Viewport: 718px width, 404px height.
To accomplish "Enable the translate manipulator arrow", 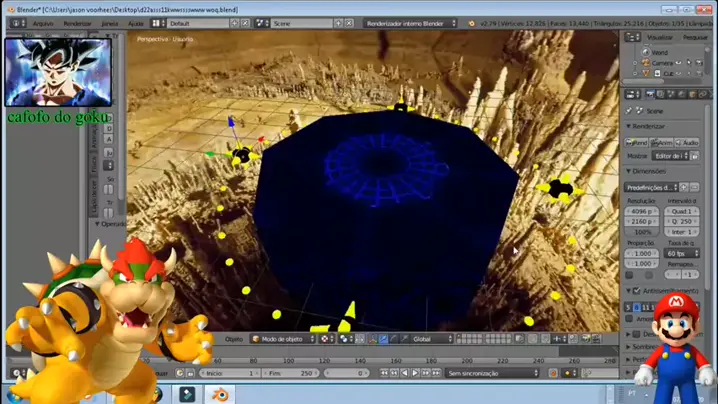I will (383, 339).
